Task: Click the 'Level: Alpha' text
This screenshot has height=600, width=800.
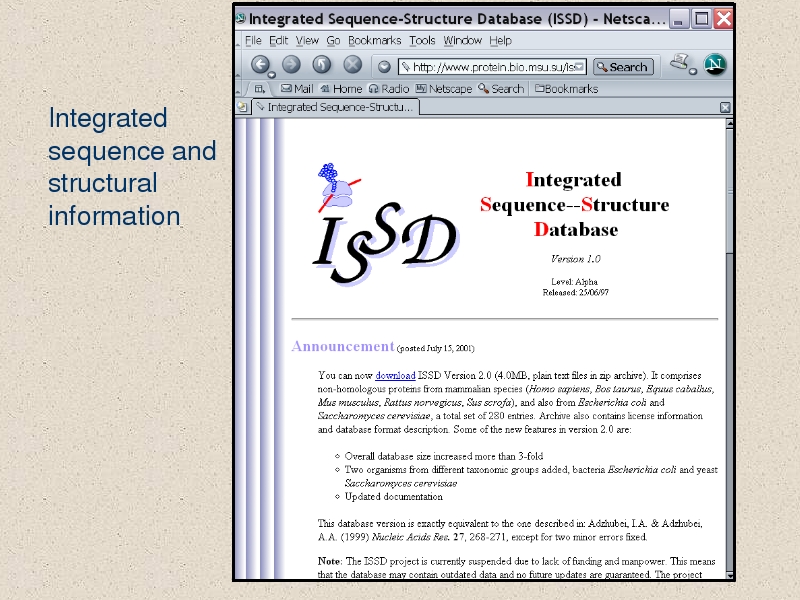Action: 574,282
